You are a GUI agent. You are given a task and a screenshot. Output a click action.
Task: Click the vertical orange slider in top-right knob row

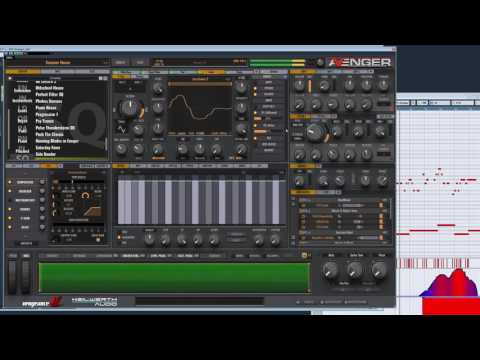pyautogui.click(x=310, y=86)
